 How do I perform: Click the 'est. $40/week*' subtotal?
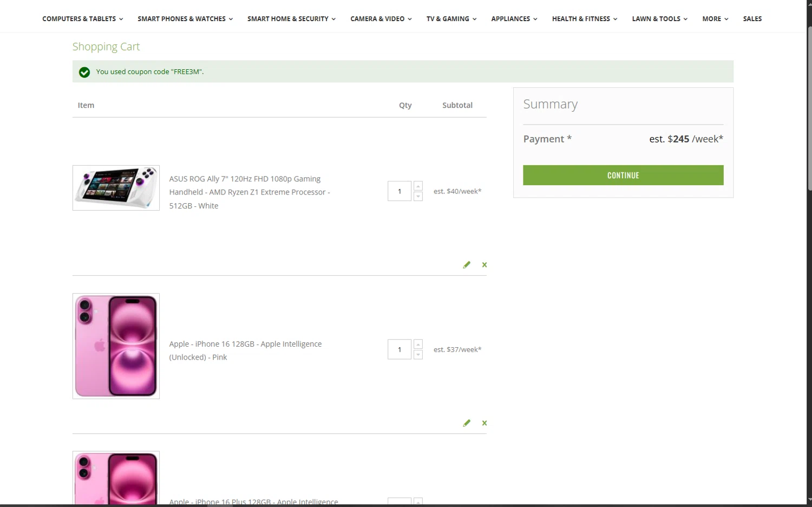coord(457,191)
